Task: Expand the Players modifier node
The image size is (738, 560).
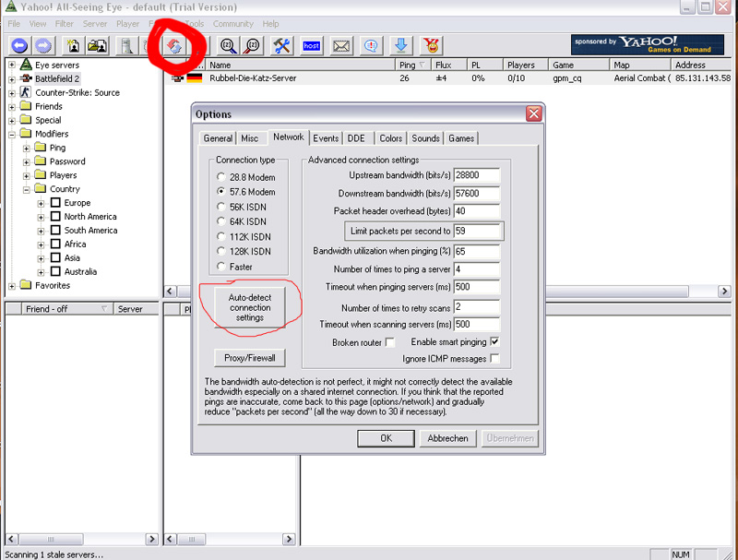Action: pyautogui.click(x=27, y=175)
